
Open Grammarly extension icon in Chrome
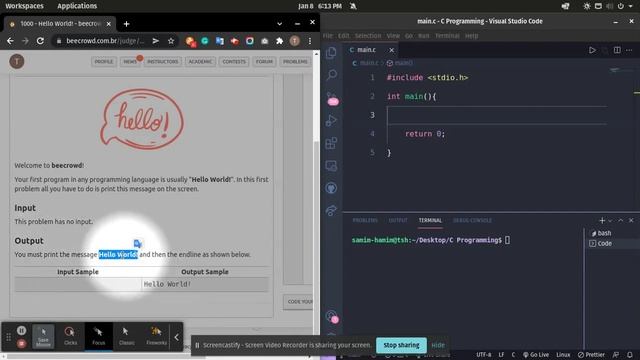click(x=205, y=41)
